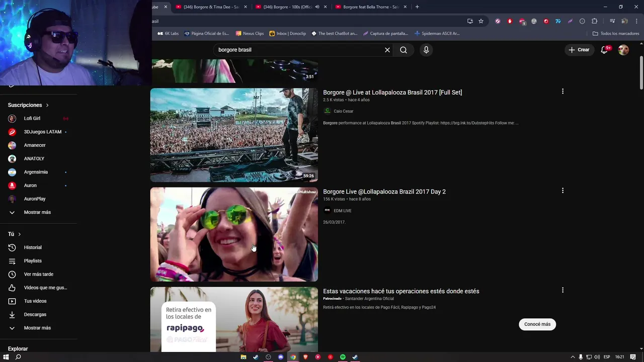Open the Inbox | Donoclip bookmark
The width and height of the screenshot is (644, 362).
coord(288,34)
